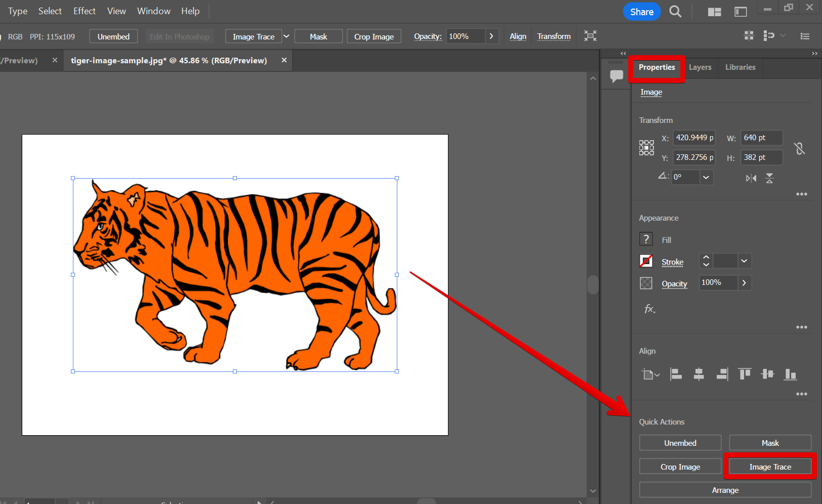822x504 pixels.
Task: Toggle constrain width and height proportions
Action: (799, 148)
